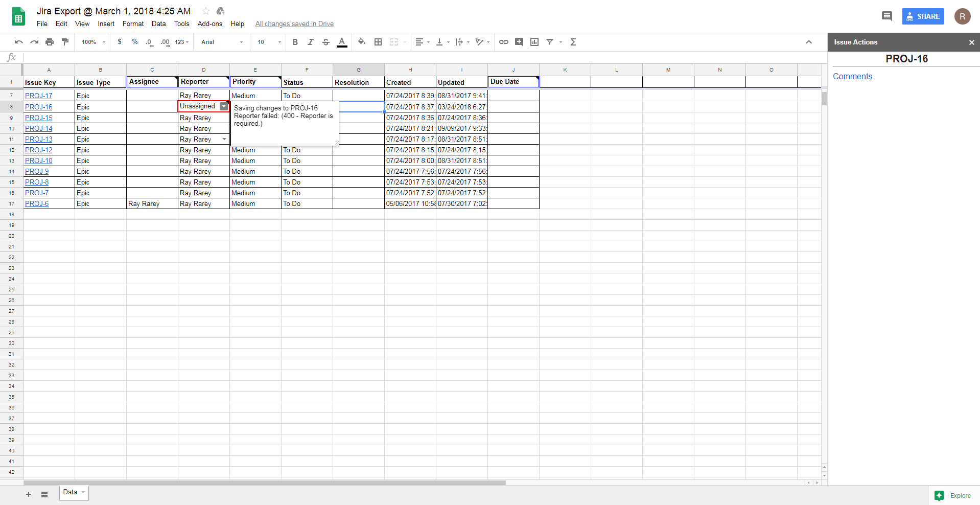Image resolution: width=980 pixels, height=505 pixels.
Task: Close the Issue Actions sidebar
Action: (x=971, y=42)
